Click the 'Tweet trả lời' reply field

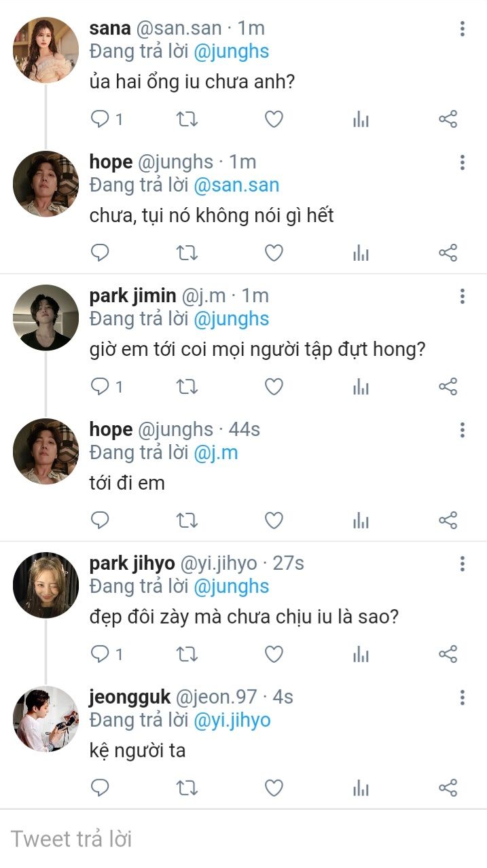coord(204,839)
